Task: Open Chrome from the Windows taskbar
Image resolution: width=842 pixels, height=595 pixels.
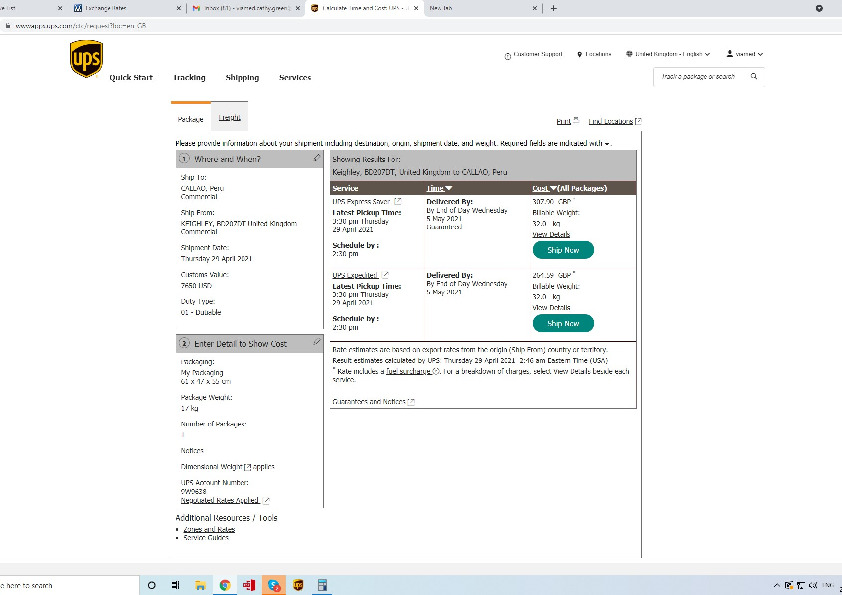Action: point(225,585)
